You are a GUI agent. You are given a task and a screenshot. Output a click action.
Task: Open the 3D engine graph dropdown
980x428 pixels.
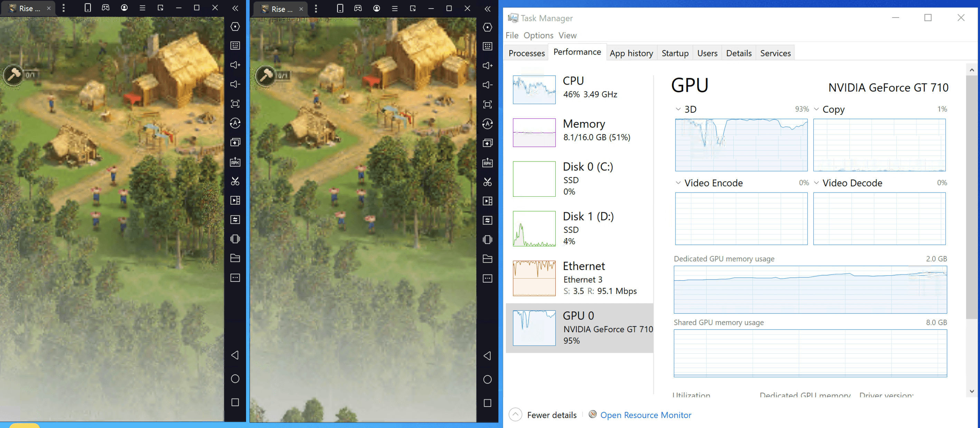678,109
